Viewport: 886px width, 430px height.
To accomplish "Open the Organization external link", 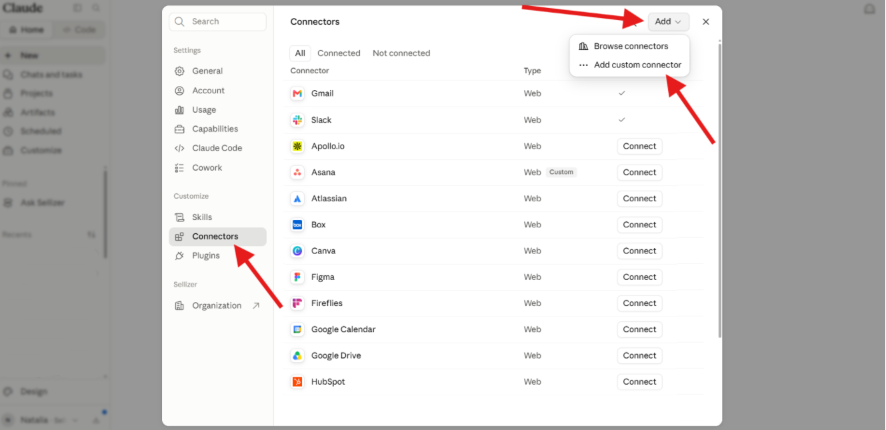I will tap(218, 306).
